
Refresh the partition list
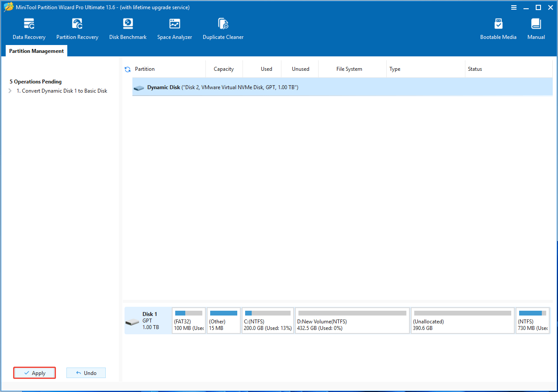click(x=128, y=69)
